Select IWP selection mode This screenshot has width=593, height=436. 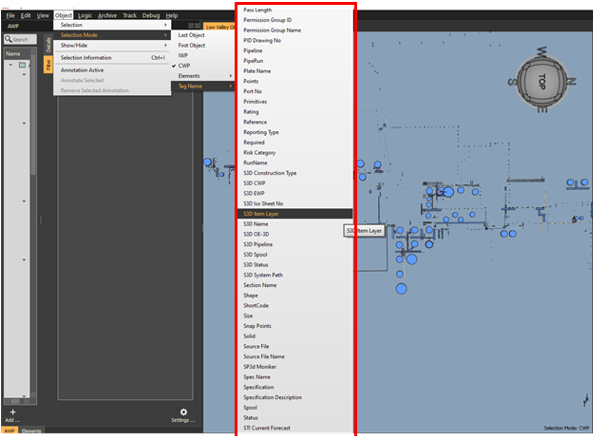click(203, 56)
